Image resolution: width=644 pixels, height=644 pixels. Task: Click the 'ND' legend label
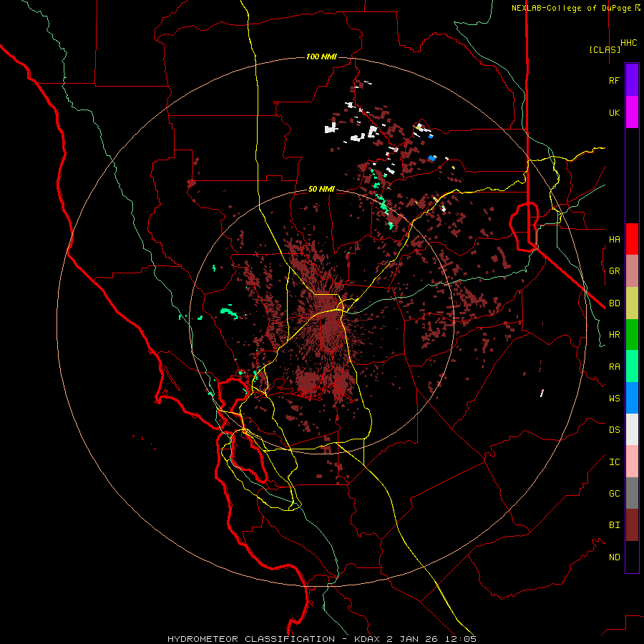614,557
